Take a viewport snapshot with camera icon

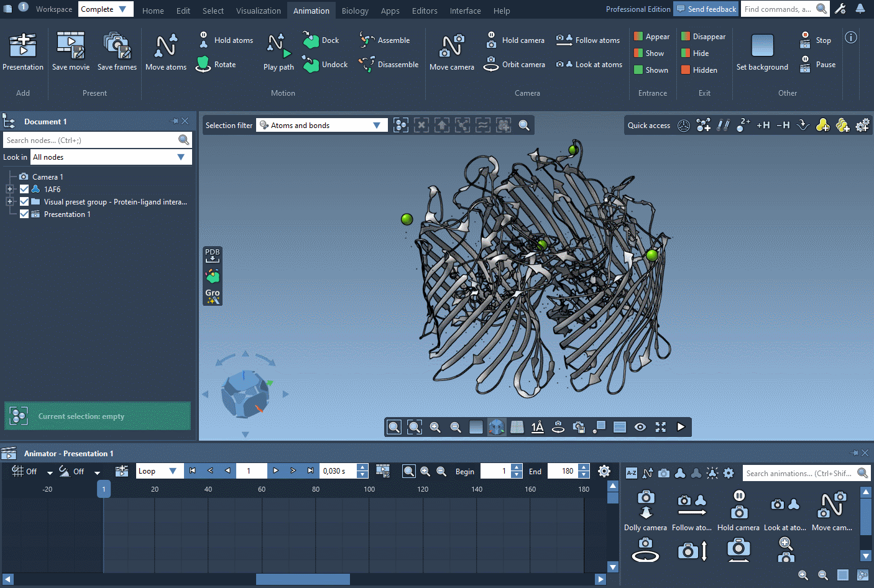point(578,427)
